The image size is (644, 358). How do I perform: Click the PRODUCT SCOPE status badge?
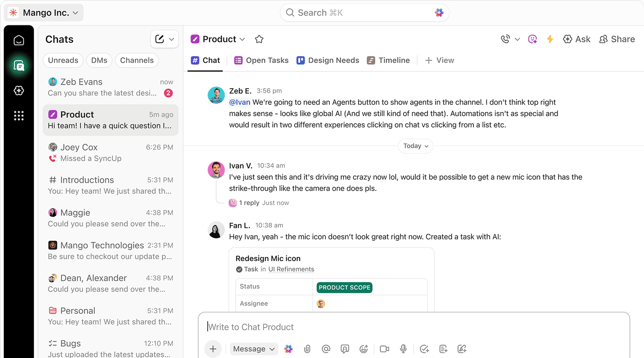[344, 287]
